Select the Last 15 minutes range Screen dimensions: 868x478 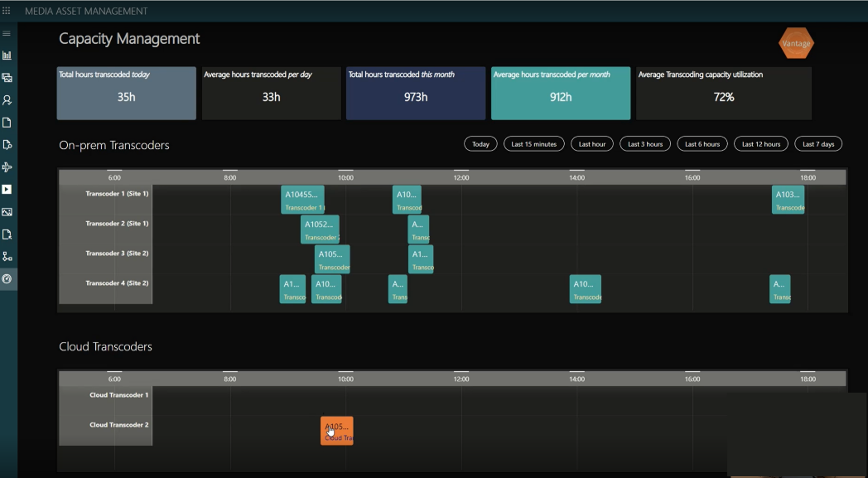534,144
